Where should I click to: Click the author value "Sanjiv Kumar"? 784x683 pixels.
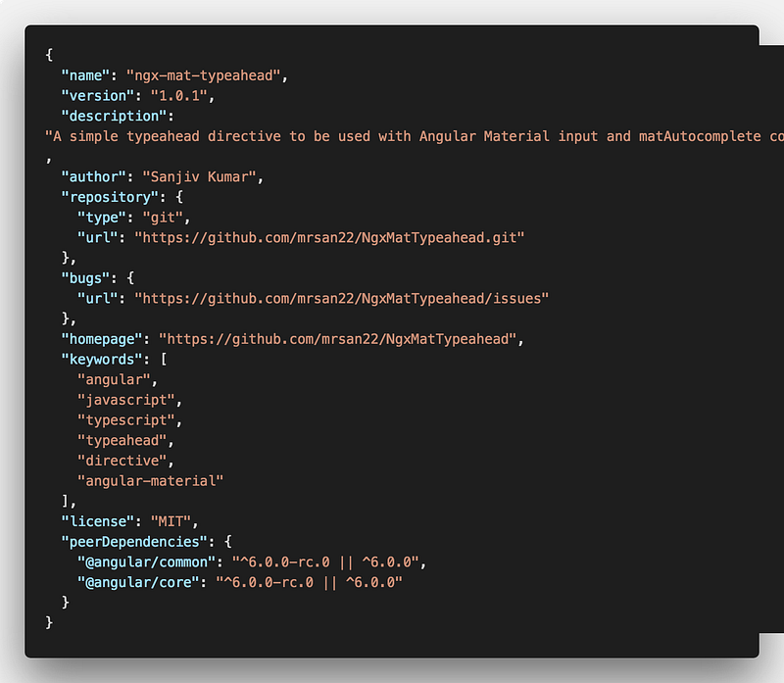(x=203, y=176)
